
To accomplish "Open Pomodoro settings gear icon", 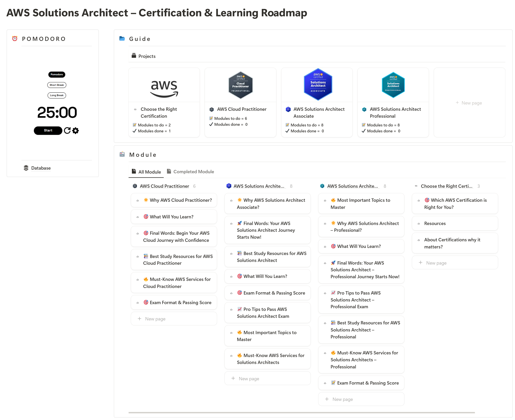I will coord(76,131).
